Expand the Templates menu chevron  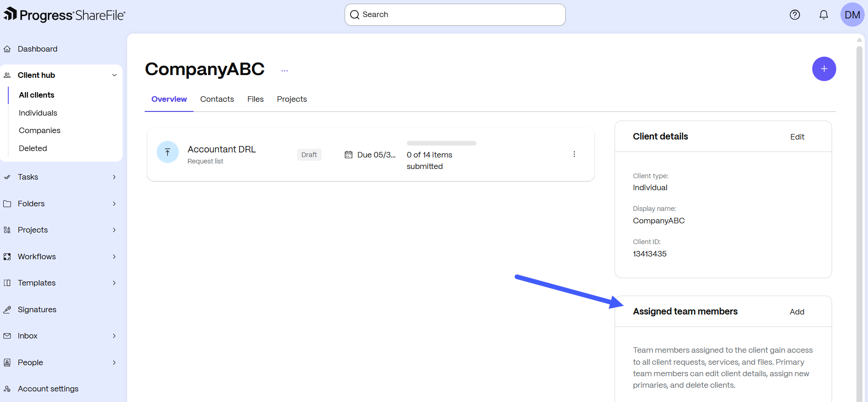point(114,283)
